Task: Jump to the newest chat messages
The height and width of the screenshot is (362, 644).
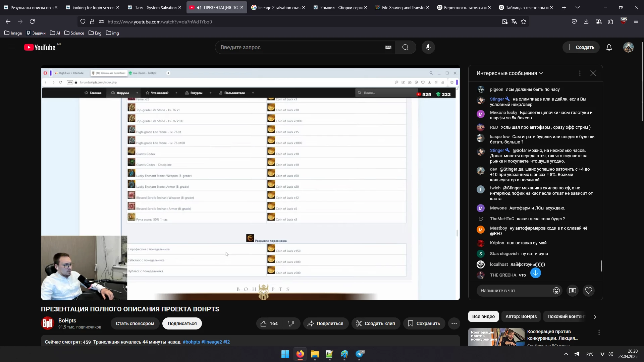Action: pyautogui.click(x=535, y=273)
